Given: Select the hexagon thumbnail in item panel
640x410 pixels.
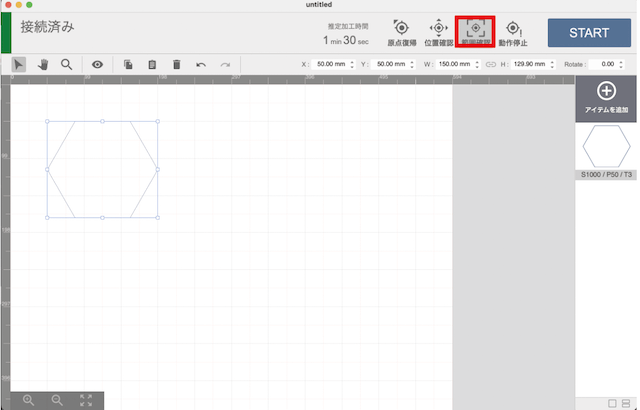Looking at the screenshot, I should [606, 148].
